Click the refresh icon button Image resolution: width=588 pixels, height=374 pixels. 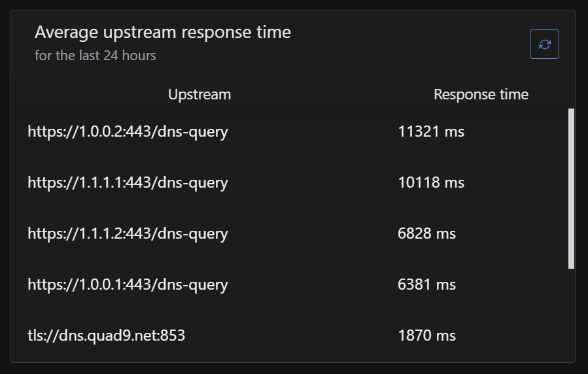coord(544,44)
